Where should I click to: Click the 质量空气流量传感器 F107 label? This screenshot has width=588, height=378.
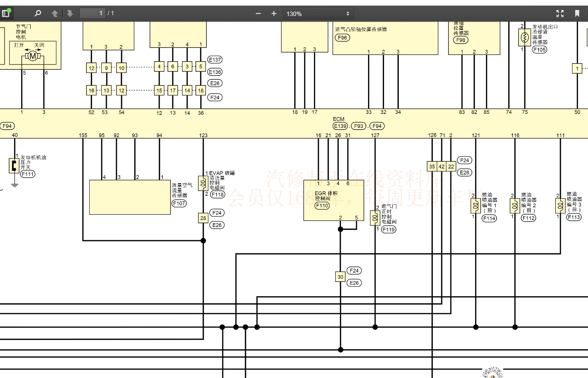tap(179, 203)
